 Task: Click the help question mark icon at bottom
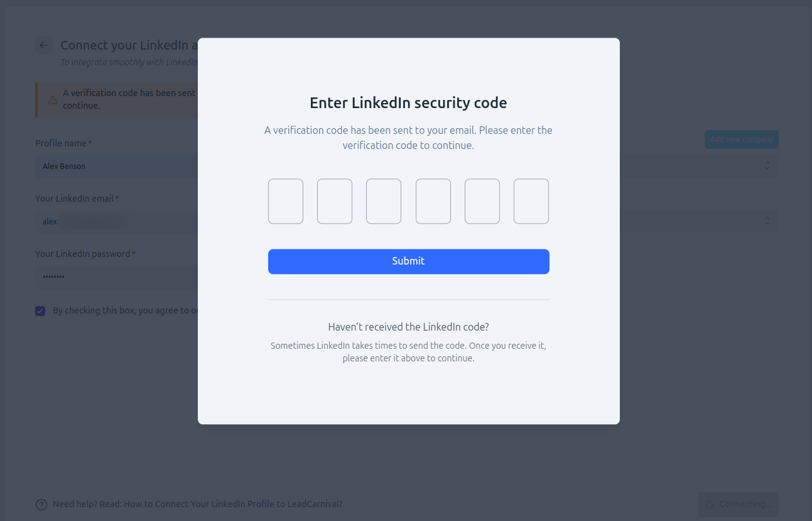tap(41, 504)
